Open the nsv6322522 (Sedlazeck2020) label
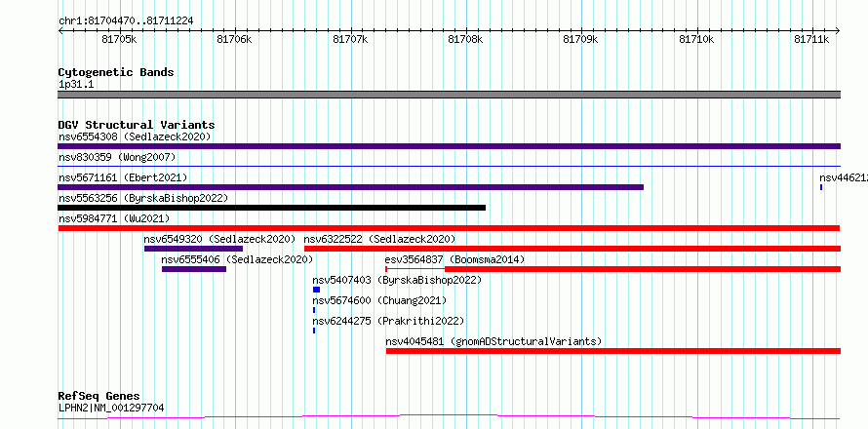868x429 pixels. [379, 239]
